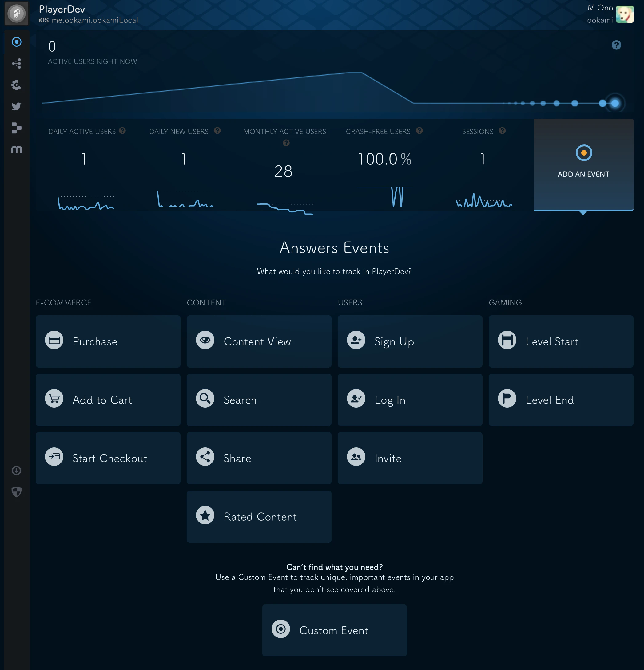
Task: Click help icon next to Daily New Users
Action: pyautogui.click(x=217, y=131)
